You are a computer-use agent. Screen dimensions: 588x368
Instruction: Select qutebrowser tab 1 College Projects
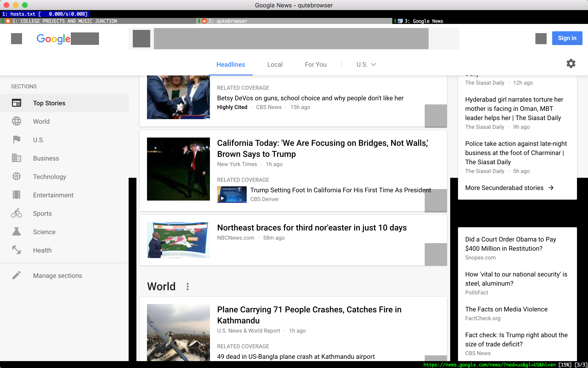(x=98, y=21)
